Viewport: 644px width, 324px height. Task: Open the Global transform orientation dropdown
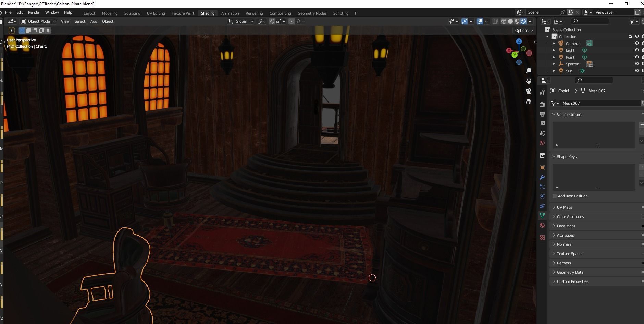[241, 21]
